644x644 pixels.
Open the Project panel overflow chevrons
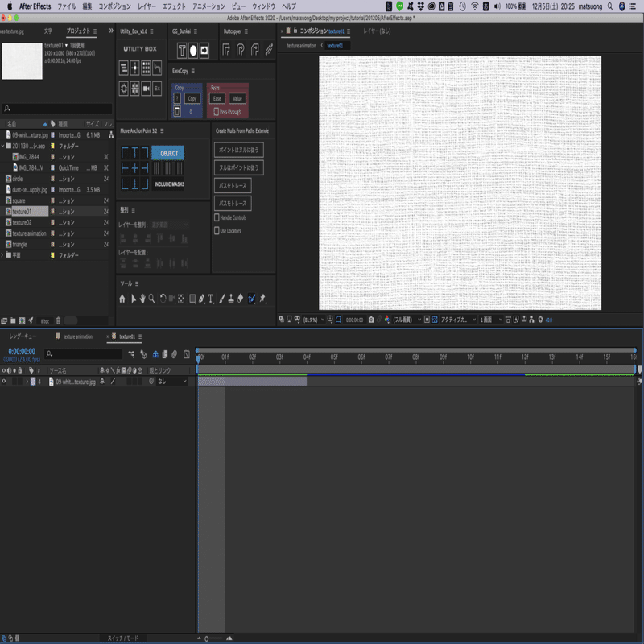click(x=111, y=31)
